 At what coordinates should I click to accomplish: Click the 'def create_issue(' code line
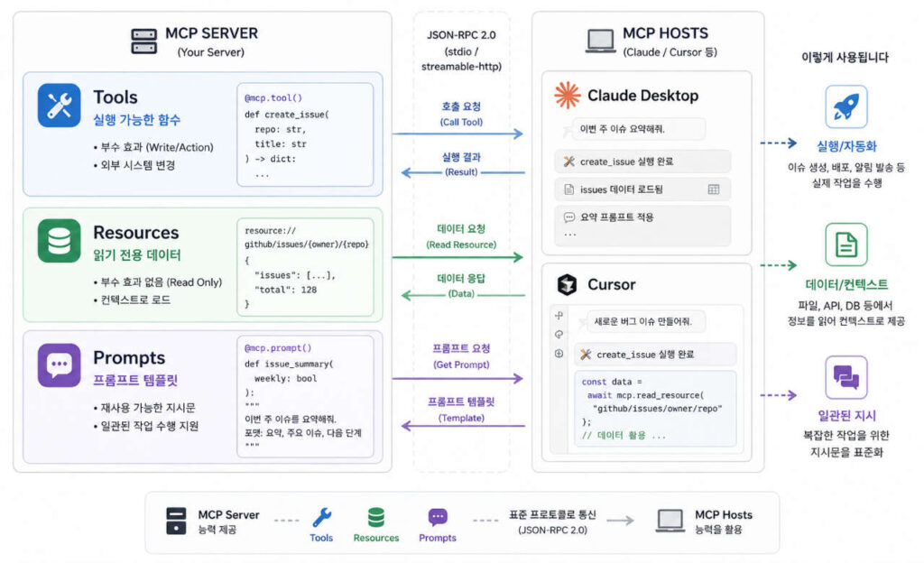[287, 115]
